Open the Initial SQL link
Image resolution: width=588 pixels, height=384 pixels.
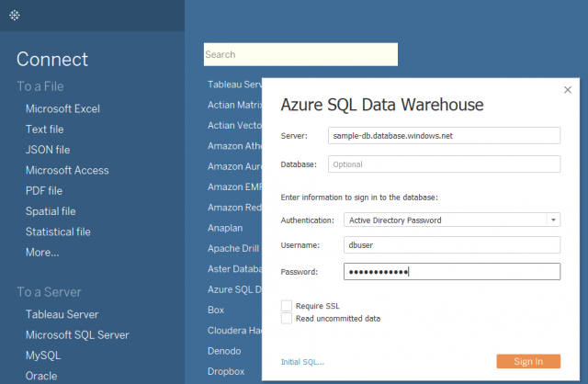[x=302, y=362]
